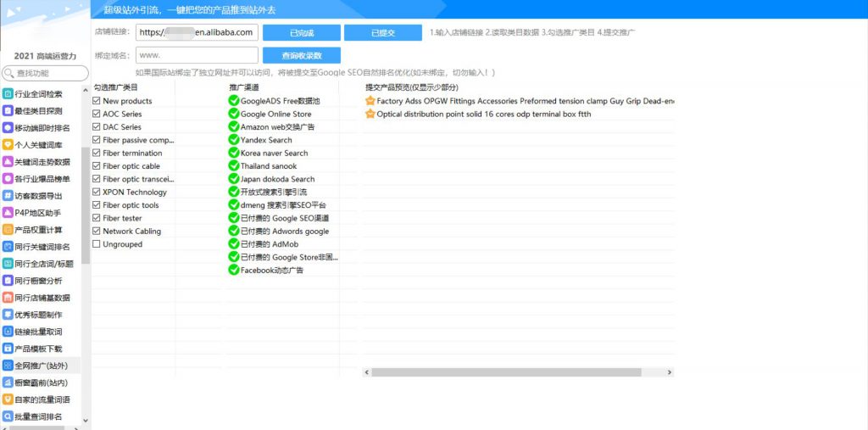Click the sidebar scroll down arrow

coord(86,421)
